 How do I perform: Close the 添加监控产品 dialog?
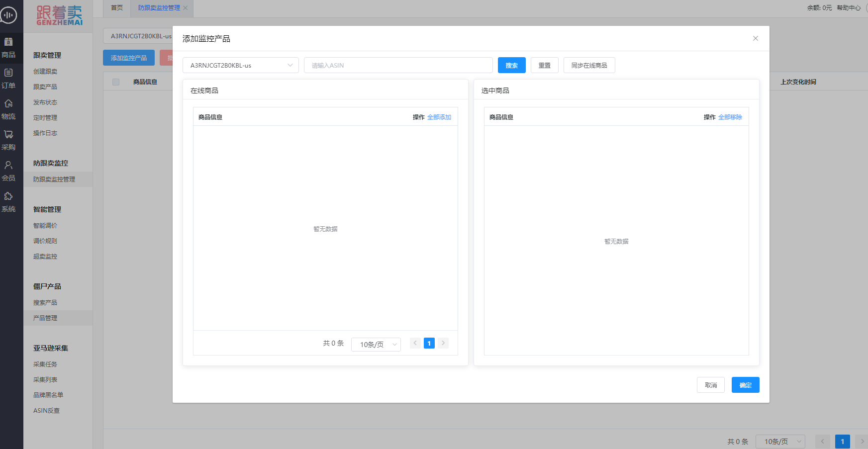tap(756, 38)
